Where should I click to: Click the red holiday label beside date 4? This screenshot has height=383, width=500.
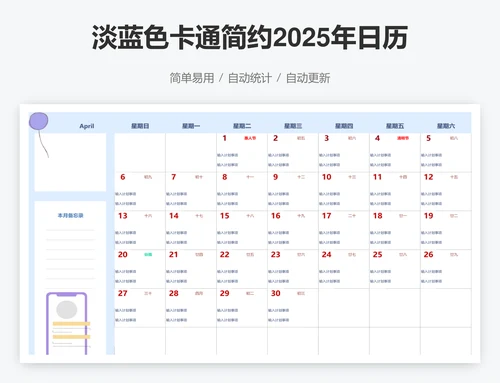pyautogui.click(x=403, y=138)
